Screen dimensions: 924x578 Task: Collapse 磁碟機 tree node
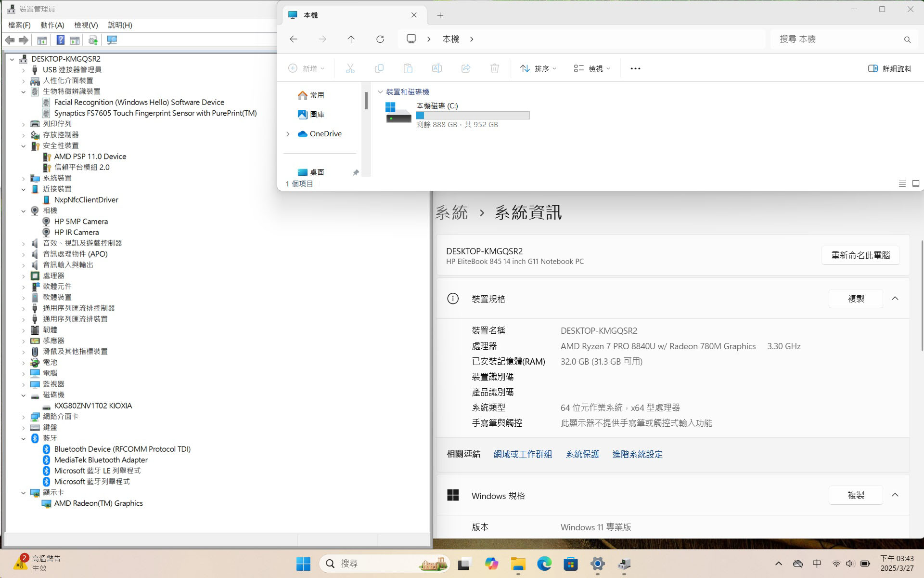23,395
